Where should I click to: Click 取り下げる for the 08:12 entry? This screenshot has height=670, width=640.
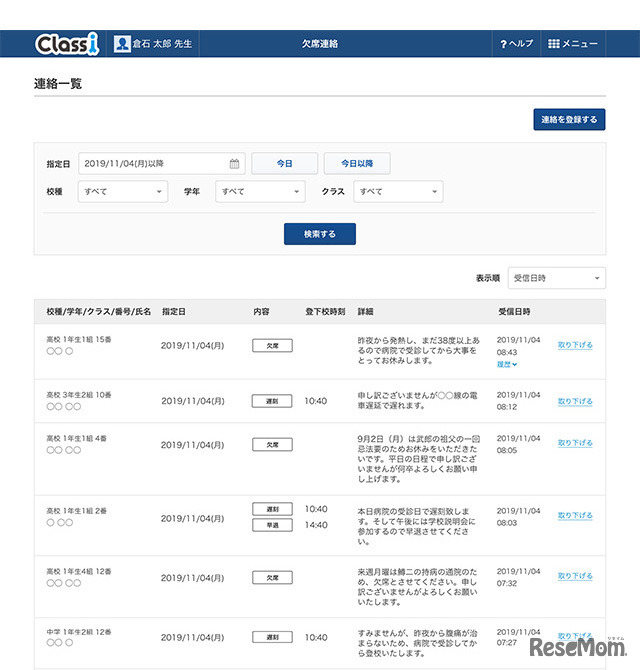575,401
